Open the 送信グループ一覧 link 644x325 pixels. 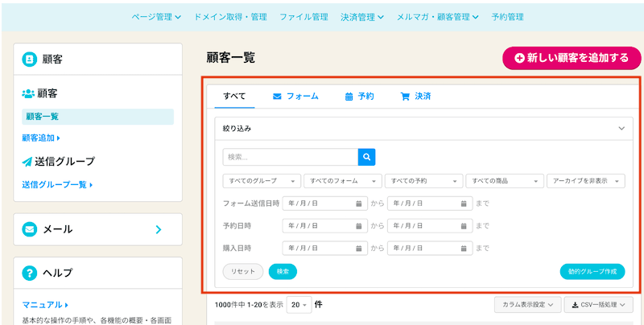[x=57, y=185]
